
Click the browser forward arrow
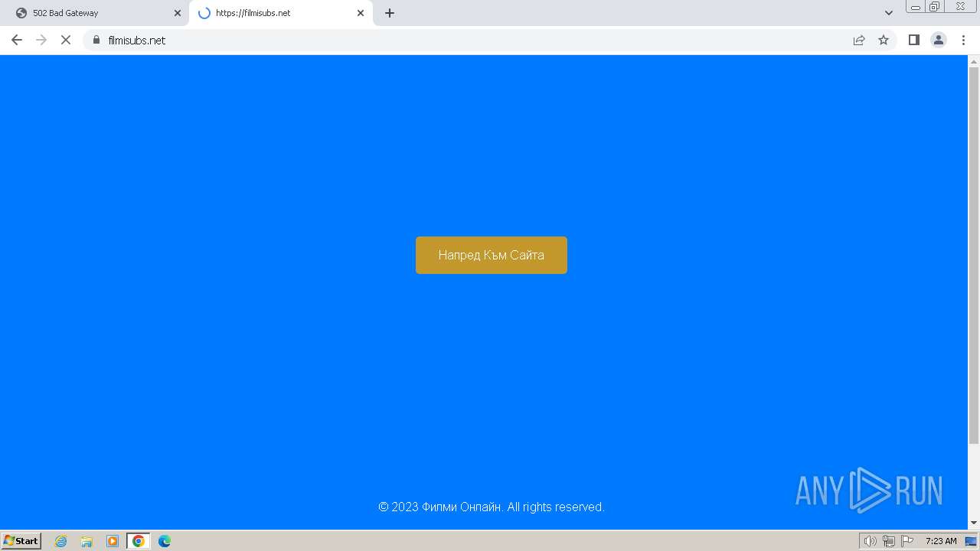pyautogui.click(x=41, y=40)
